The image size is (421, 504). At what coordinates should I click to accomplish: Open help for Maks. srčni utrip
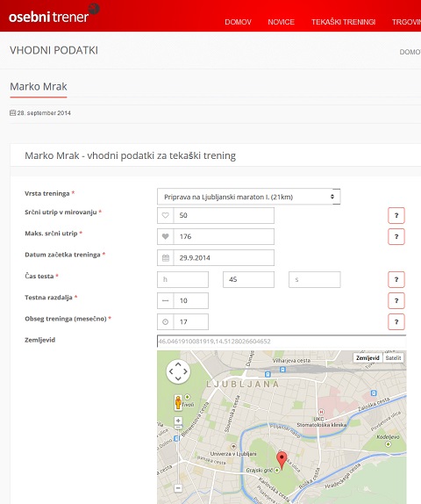(396, 236)
